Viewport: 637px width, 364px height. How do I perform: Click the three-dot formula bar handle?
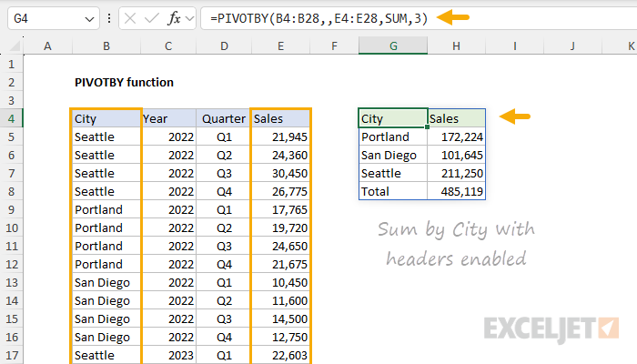(109, 18)
